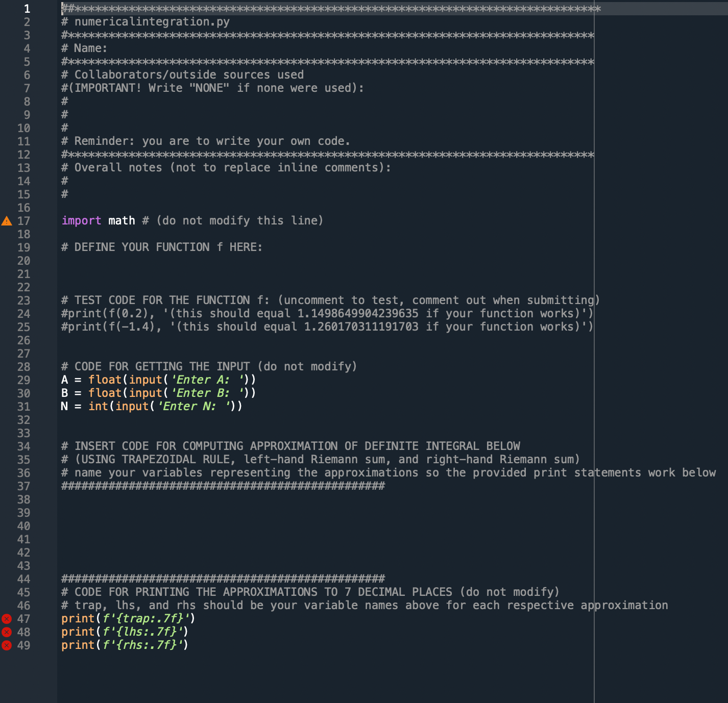
Task: Click the reminder comment about writing own code
Action: point(204,141)
